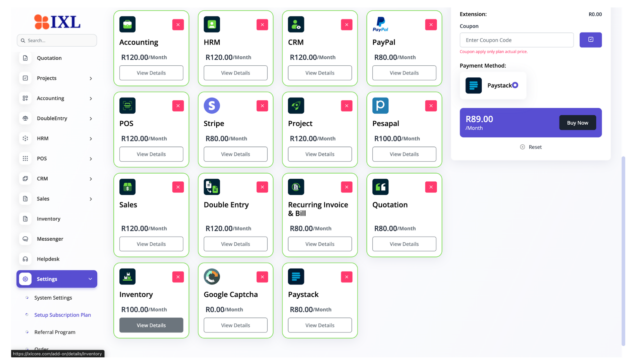This screenshot has height=362, width=644.
Task: Apply coupon with the purple check button
Action: pos(591,40)
